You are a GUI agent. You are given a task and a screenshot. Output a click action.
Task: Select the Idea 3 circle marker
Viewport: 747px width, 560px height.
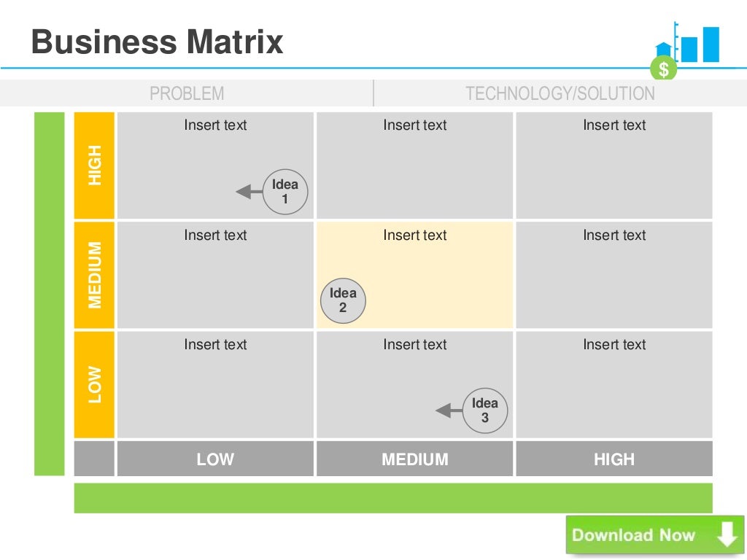coord(485,411)
